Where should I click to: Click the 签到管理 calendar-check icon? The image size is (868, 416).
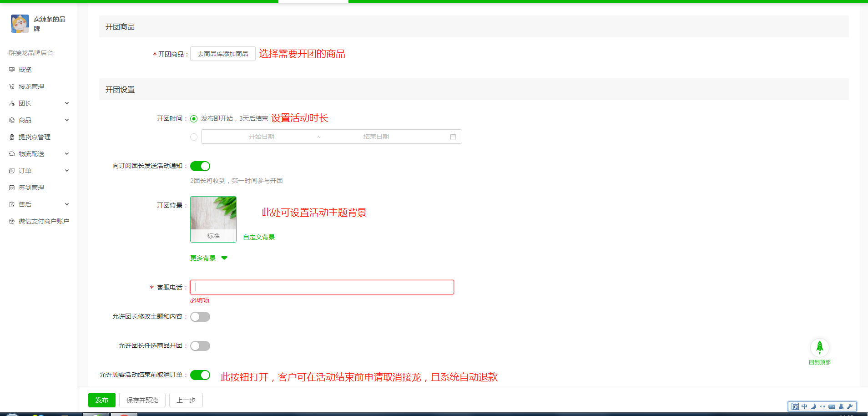(12, 188)
